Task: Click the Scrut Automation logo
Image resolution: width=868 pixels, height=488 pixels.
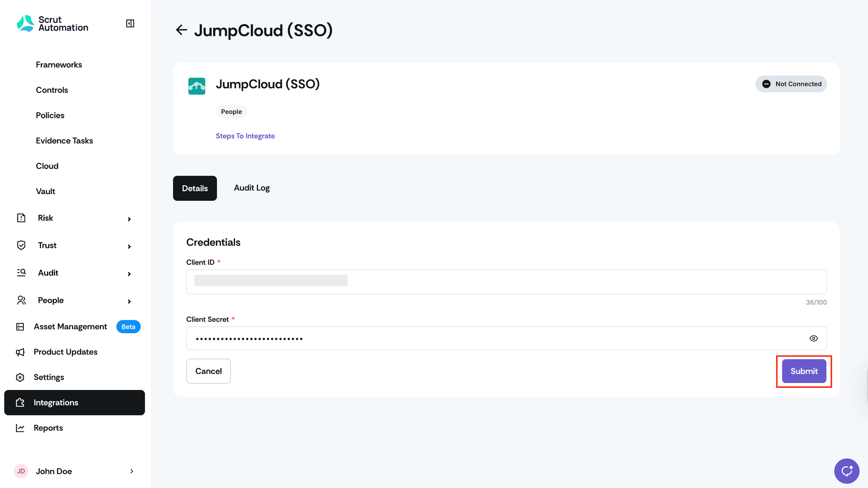Action: pos(53,23)
